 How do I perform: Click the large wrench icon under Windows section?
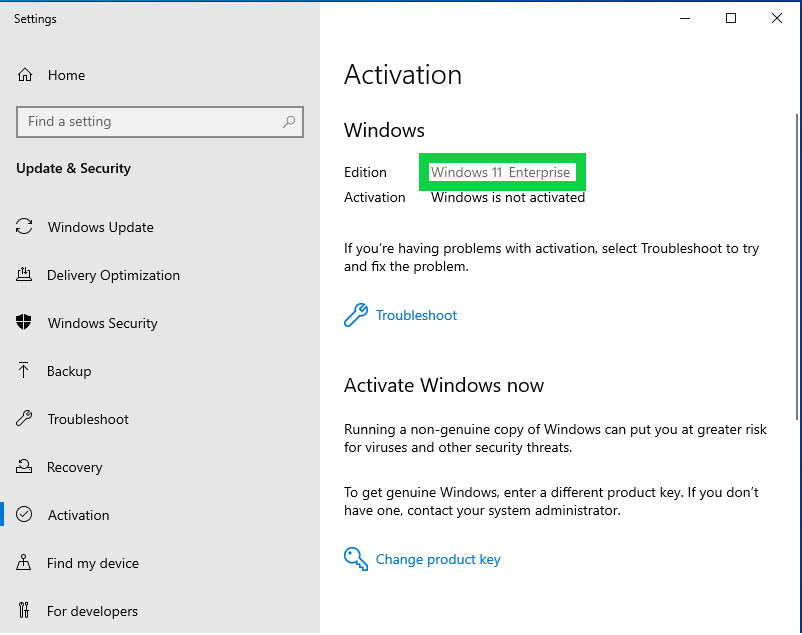coord(355,316)
